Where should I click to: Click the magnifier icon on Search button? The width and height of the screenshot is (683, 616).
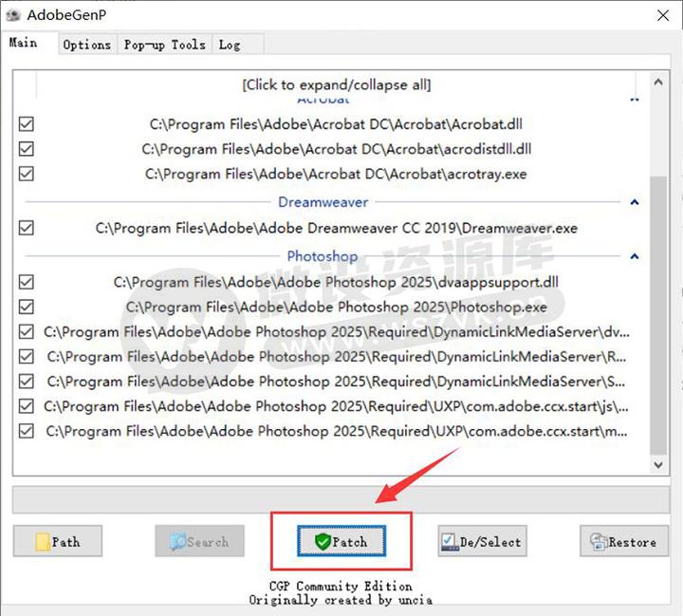(x=177, y=541)
